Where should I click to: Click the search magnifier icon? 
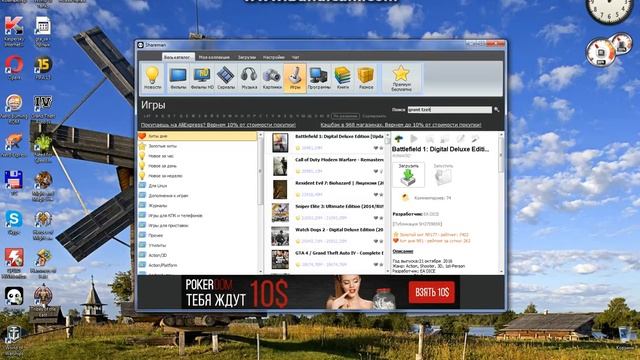pyautogui.click(x=497, y=109)
